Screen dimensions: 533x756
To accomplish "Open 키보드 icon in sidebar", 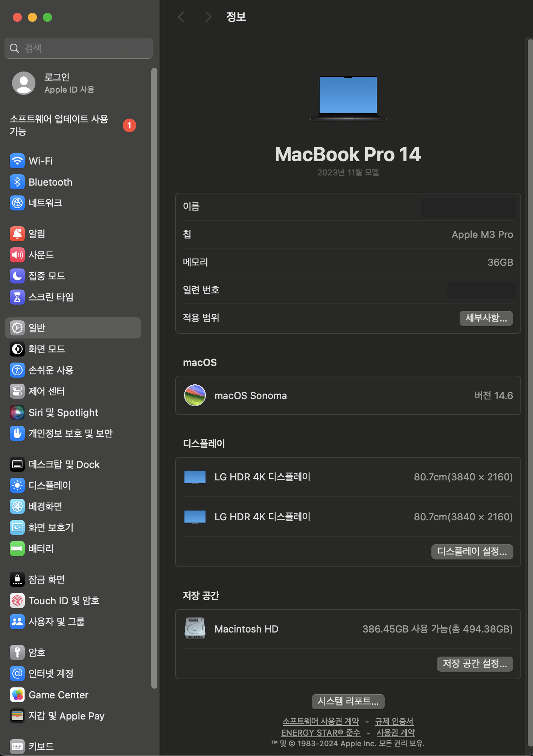I will coord(17,746).
